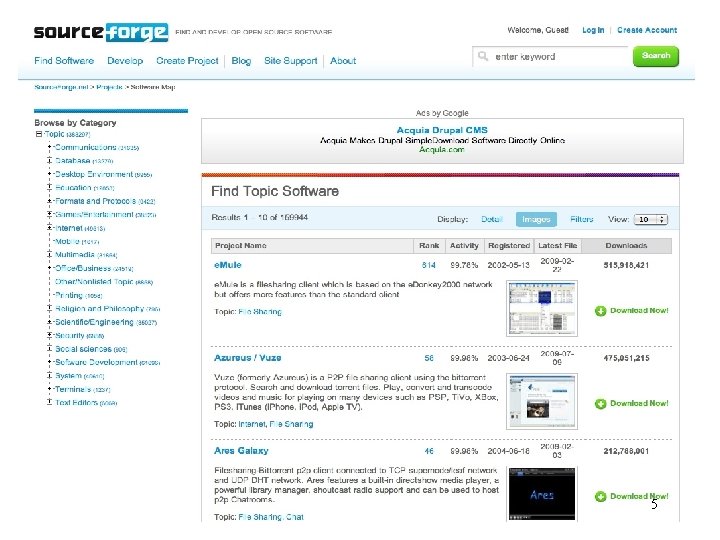
Task: Expand the System category node
Action: pos(49,376)
